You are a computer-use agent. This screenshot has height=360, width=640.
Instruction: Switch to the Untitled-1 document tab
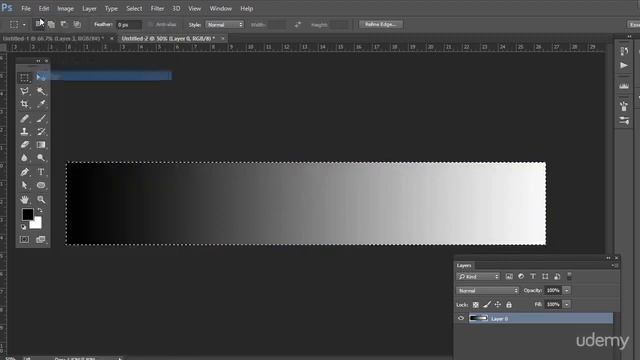pos(53,38)
